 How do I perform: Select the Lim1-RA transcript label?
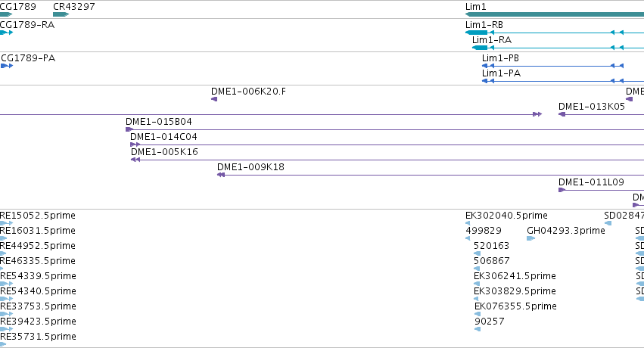tap(492, 40)
